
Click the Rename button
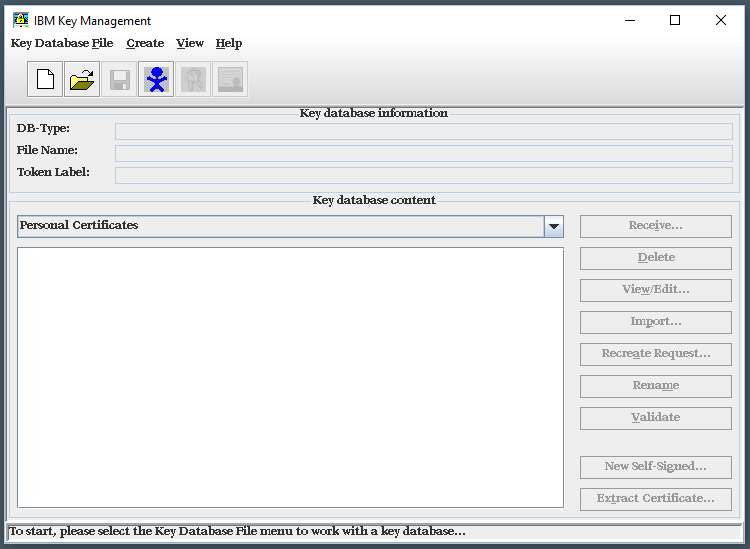[656, 386]
